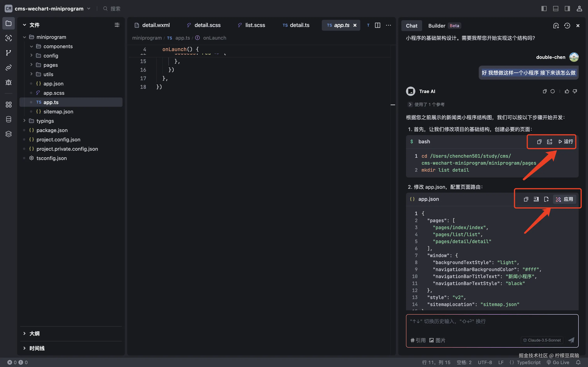
Task: Switch to the Builder tab
Action: tap(437, 26)
